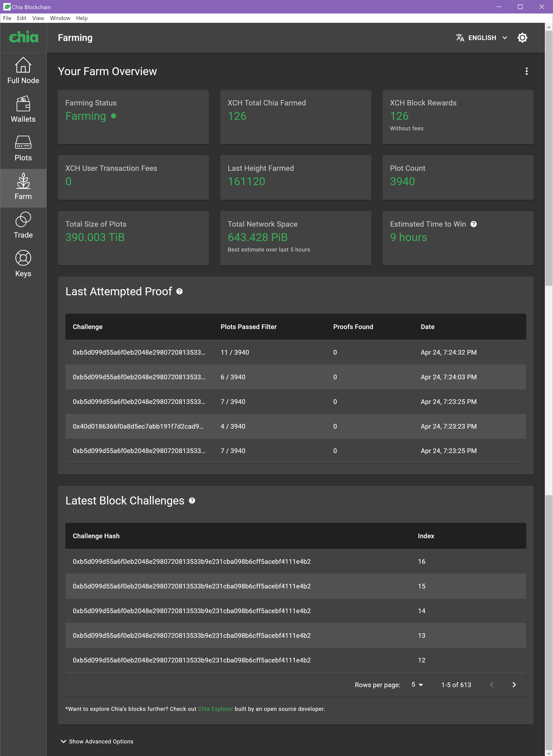The image size is (553, 756).
Task: Open the Chia Explorer link
Action: [x=215, y=709]
